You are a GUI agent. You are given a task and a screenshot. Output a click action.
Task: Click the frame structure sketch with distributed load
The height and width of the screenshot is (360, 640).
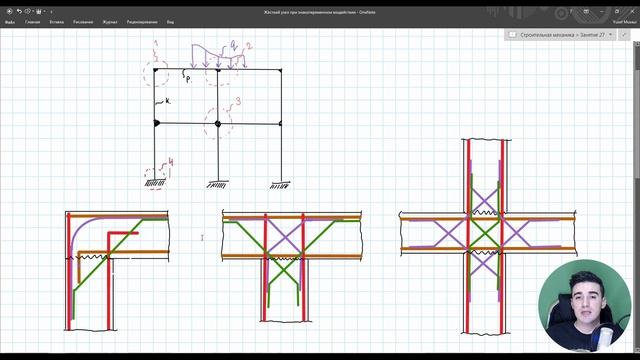coord(217,115)
